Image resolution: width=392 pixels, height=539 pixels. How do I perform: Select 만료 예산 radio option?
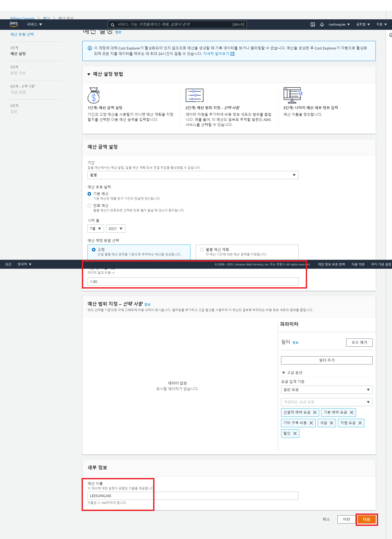pos(89,206)
